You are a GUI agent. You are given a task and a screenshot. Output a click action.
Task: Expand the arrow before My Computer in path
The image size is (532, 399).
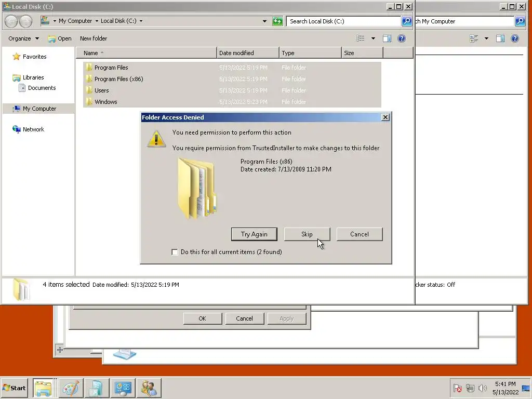55,21
